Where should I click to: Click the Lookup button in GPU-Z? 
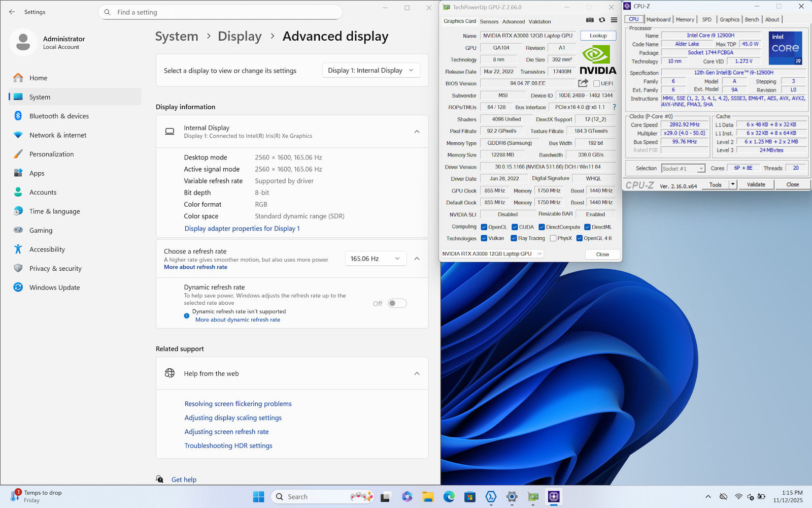click(598, 36)
